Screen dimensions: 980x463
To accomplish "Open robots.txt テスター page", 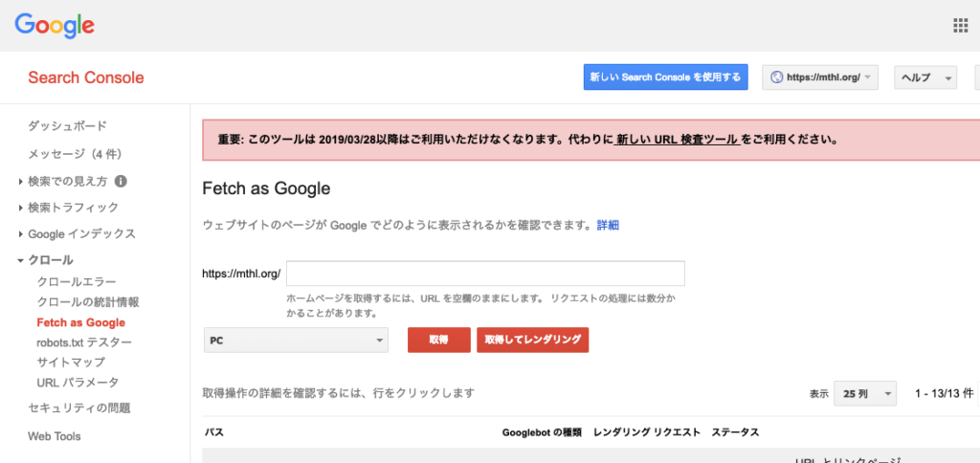I will [84, 342].
